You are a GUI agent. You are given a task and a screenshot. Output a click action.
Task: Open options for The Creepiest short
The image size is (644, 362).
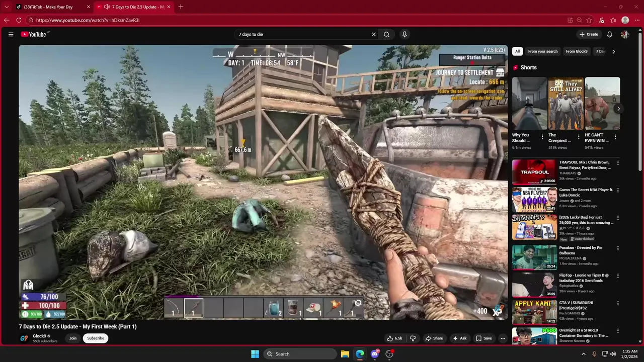click(579, 136)
